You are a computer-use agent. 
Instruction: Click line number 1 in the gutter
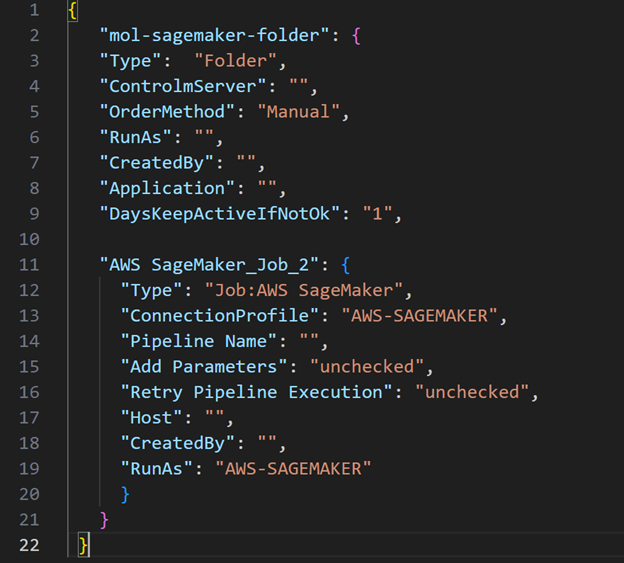pos(34,10)
